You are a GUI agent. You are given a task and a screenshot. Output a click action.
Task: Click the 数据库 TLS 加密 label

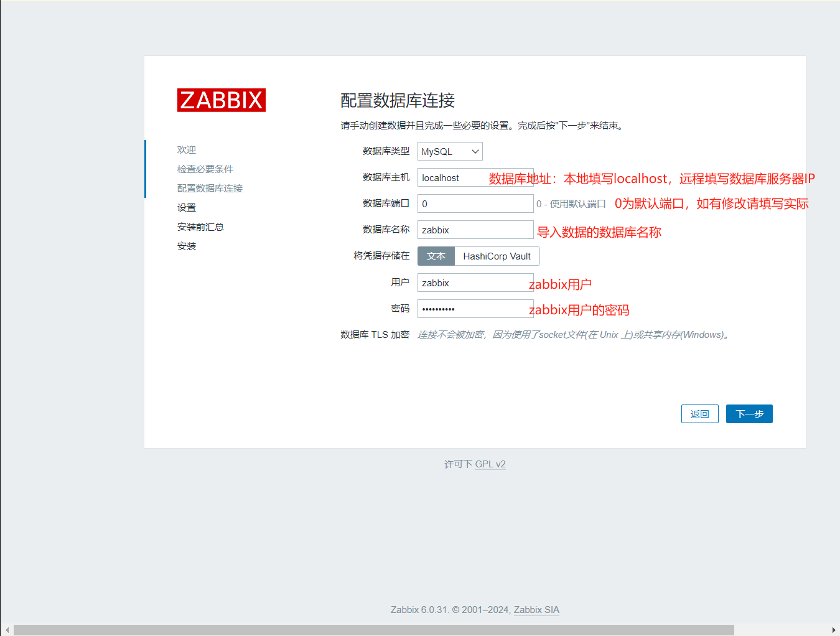point(375,335)
